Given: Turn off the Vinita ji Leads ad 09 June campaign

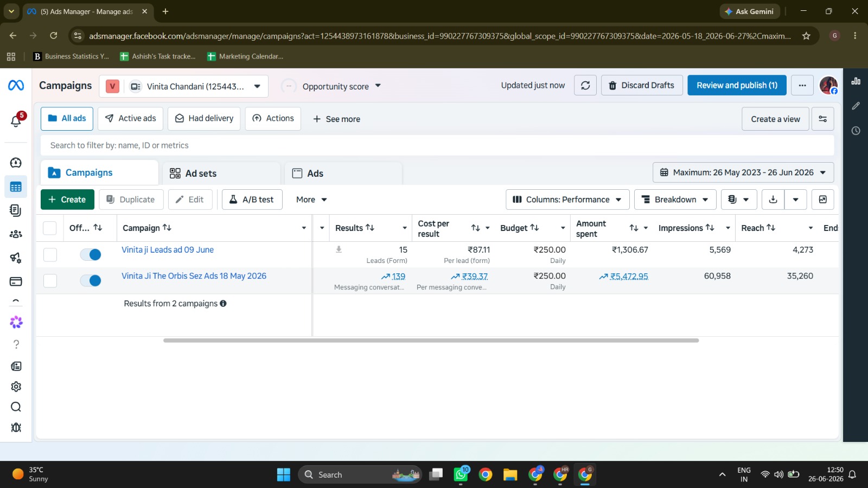Looking at the screenshot, I should 91,255.
